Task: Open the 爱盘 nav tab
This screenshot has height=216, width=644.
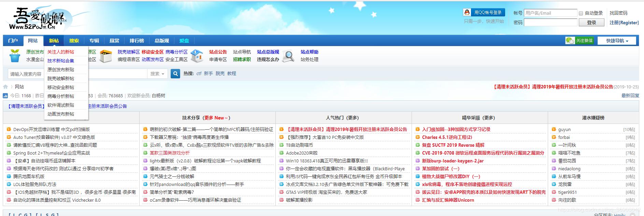Action: coord(184,41)
